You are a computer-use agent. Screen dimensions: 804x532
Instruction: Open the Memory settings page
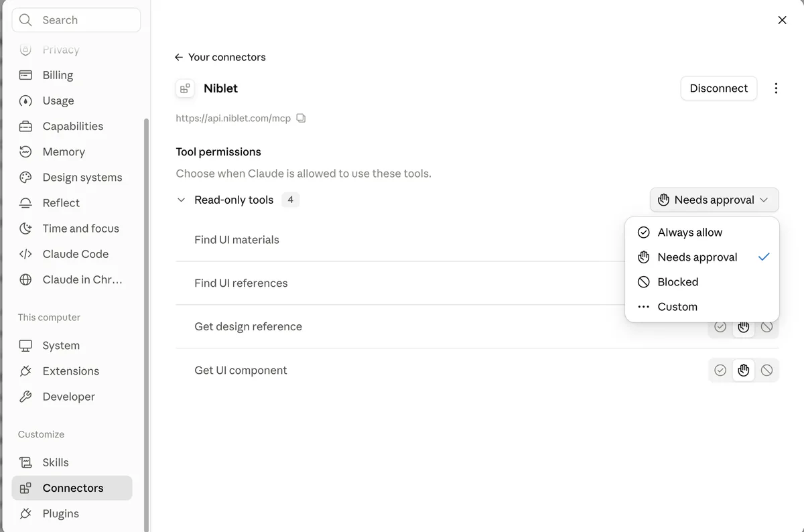[72, 151]
